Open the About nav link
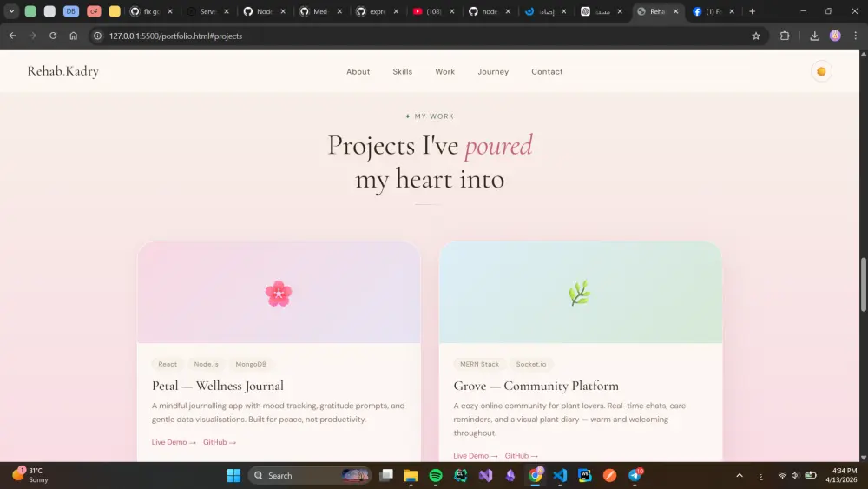This screenshot has width=868, height=489. click(x=358, y=71)
